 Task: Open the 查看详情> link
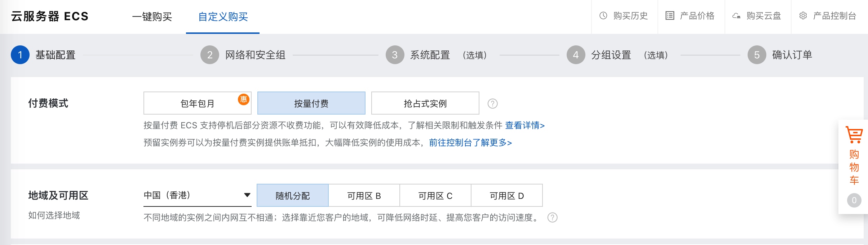pyautogui.click(x=525, y=125)
